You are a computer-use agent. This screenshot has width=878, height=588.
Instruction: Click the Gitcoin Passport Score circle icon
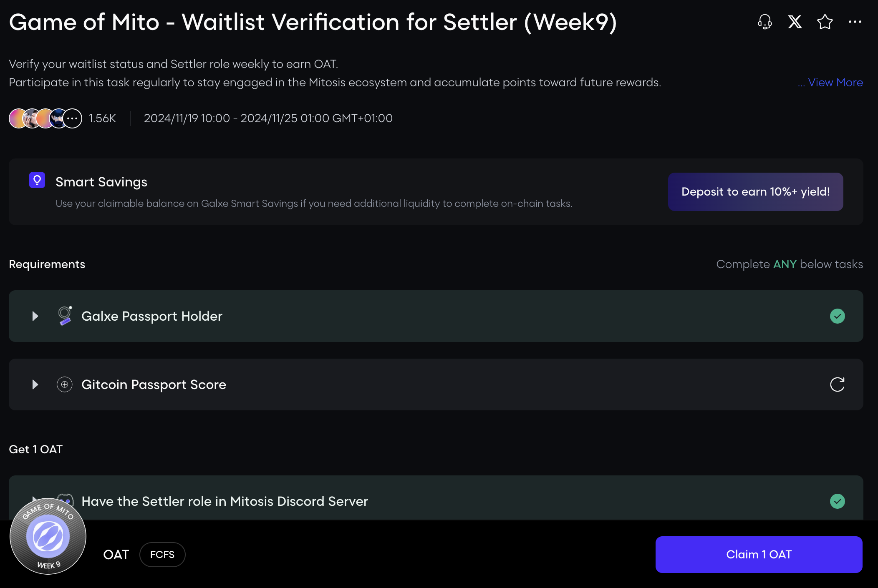pos(65,384)
